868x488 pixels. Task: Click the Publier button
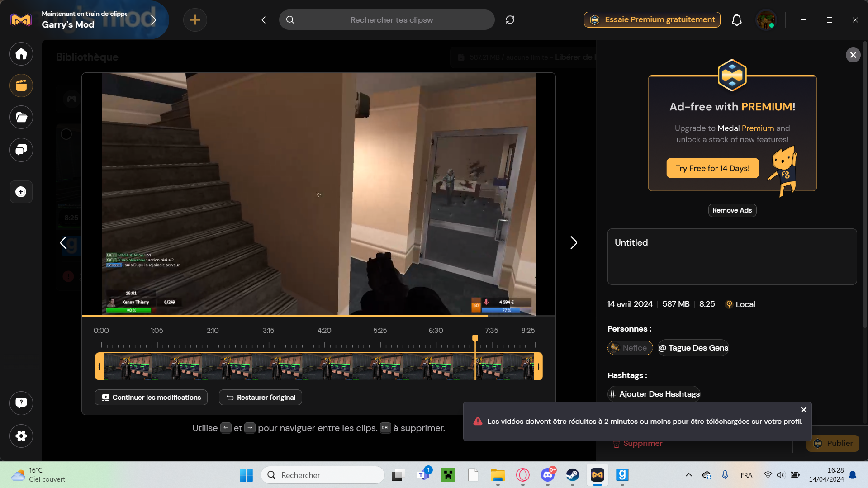[x=833, y=444]
